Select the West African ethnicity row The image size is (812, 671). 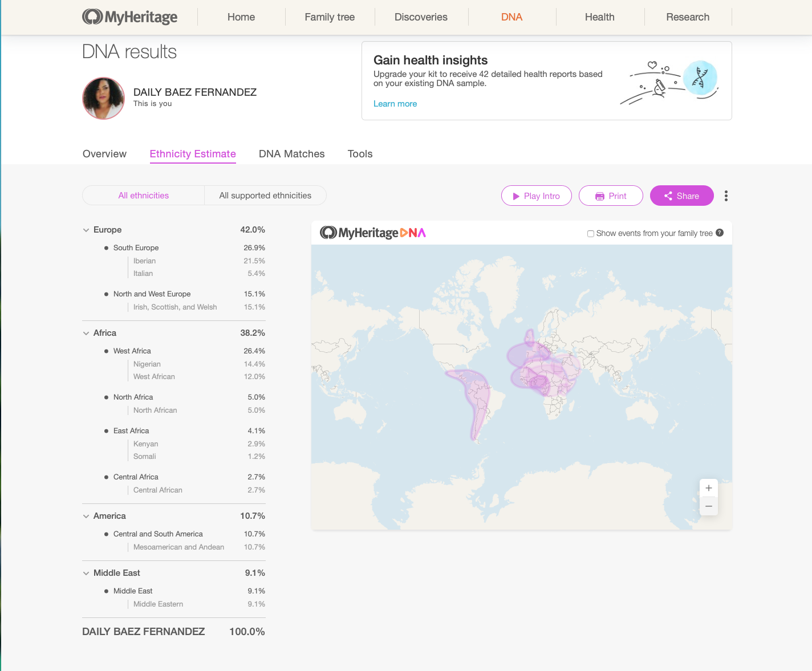pyautogui.click(x=198, y=377)
